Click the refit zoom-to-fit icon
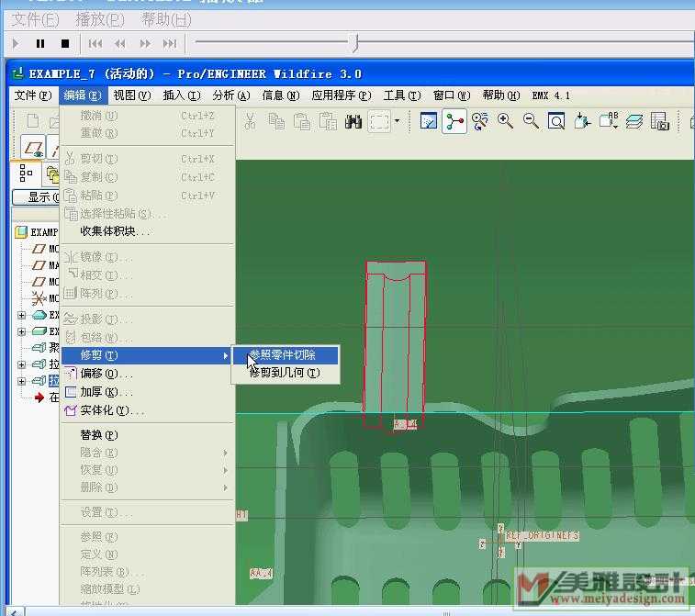Viewport: 695px width, 616px height. pos(556,121)
